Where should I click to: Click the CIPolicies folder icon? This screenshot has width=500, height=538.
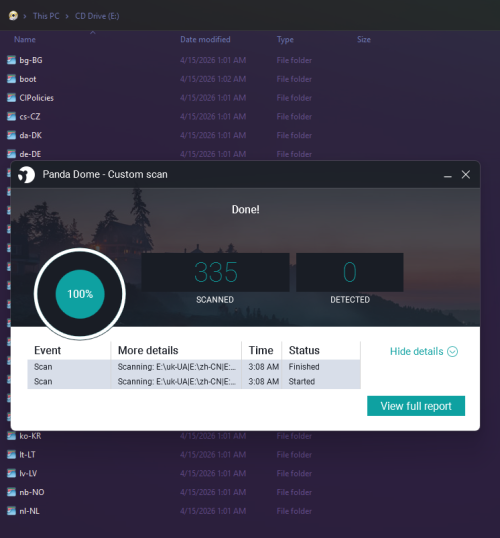(11, 98)
